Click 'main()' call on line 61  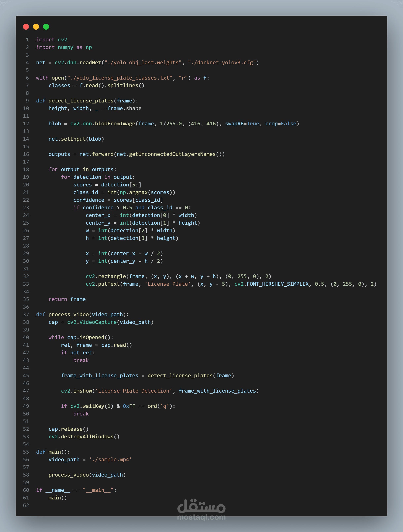[58, 498]
